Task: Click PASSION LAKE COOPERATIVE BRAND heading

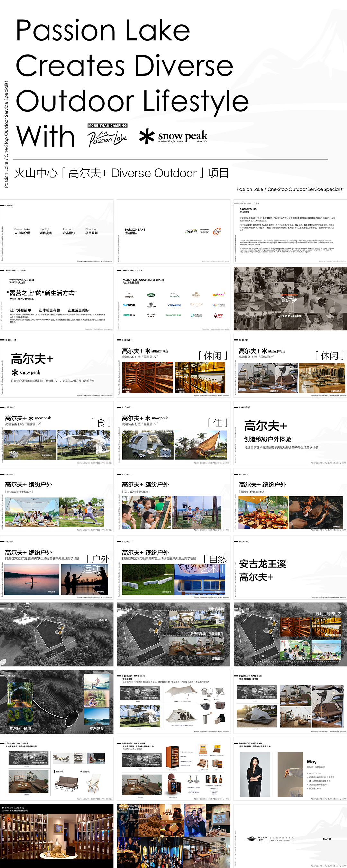Action: click(x=143, y=281)
